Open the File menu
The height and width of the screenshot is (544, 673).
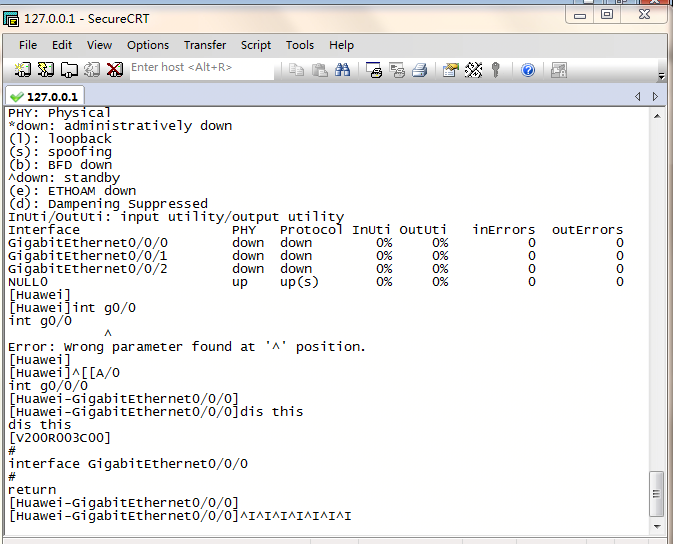tap(28, 45)
